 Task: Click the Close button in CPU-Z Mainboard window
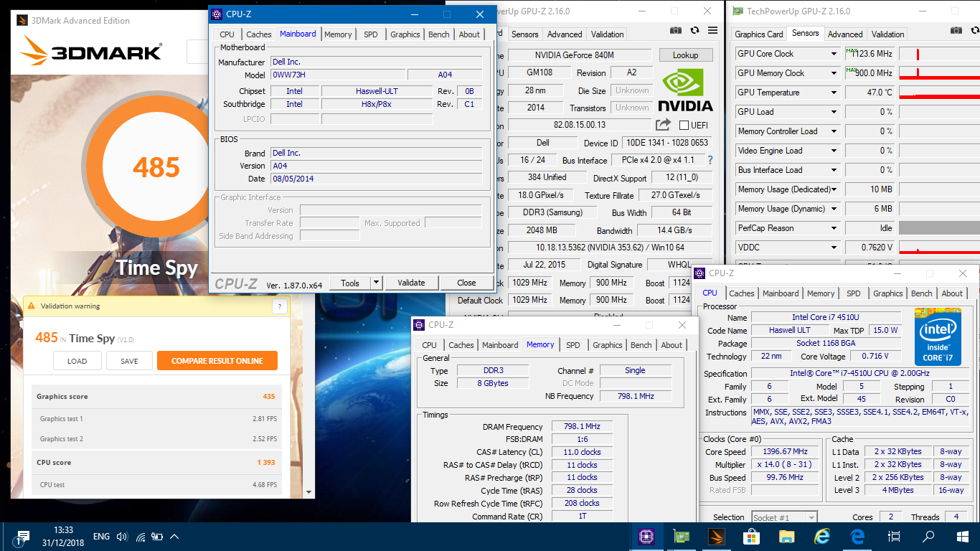(x=466, y=283)
